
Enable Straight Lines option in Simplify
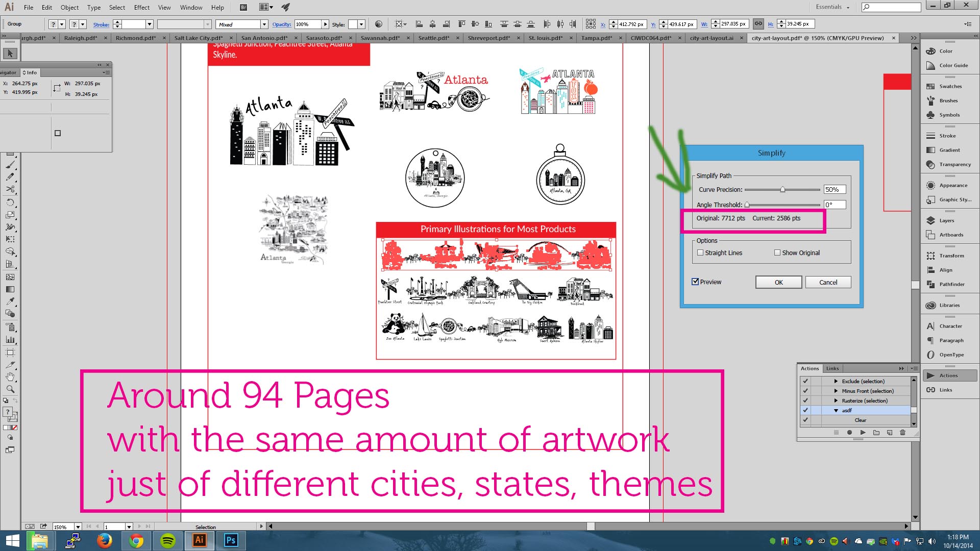coord(700,253)
